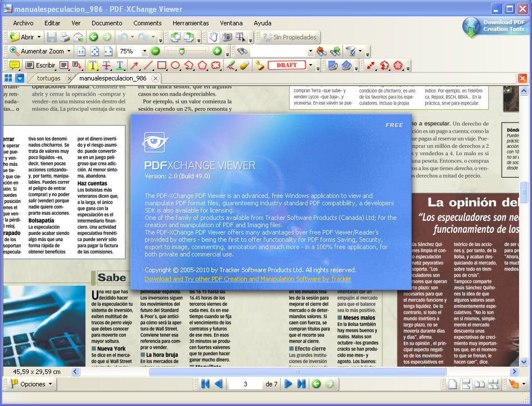Set zoom to actual size 1:1
The height and width of the screenshot is (406, 532).
[81, 51]
